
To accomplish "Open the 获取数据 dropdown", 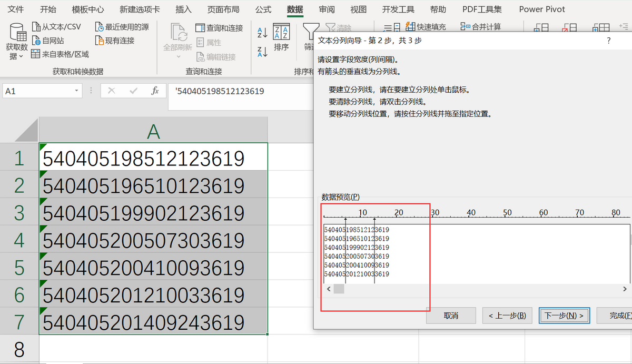I will click(17, 41).
